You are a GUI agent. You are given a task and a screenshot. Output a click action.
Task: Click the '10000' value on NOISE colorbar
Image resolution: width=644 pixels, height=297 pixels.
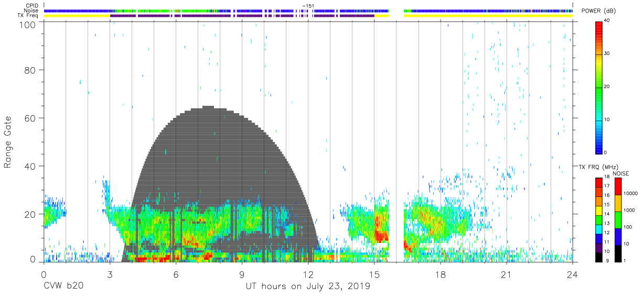pyautogui.click(x=631, y=193)
